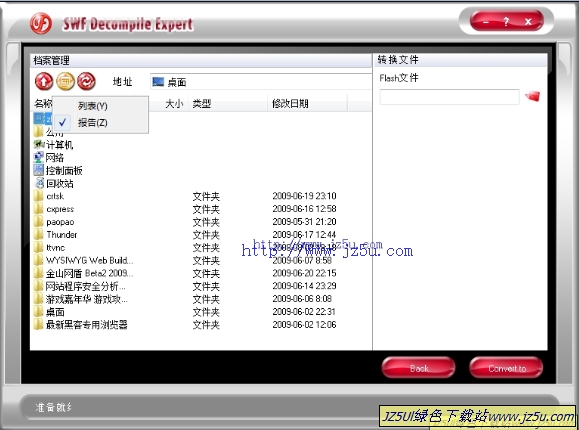
Task: Click the date 2009-06-20 22:15
Action: click(x=304, y=273)
